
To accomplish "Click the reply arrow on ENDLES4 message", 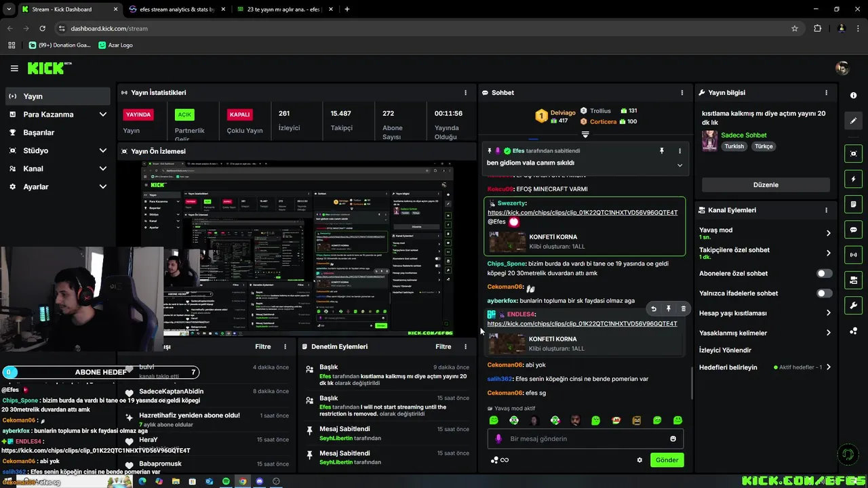I will (654, 308).
